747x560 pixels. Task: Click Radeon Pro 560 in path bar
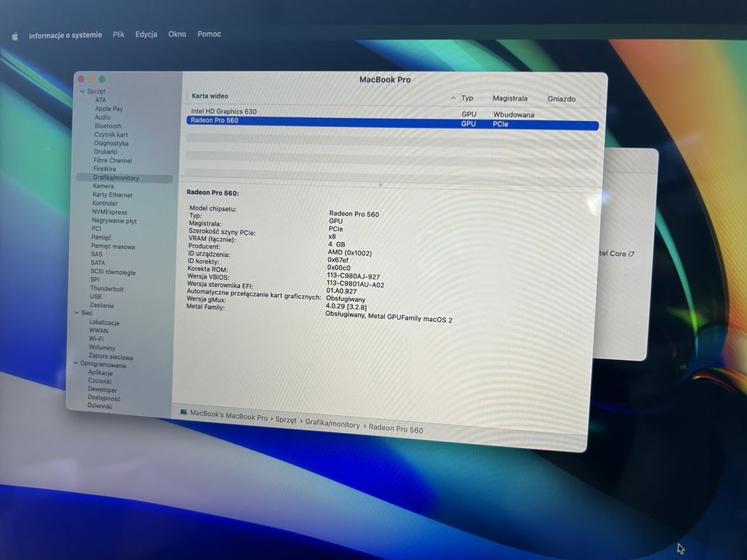point(395,429)
